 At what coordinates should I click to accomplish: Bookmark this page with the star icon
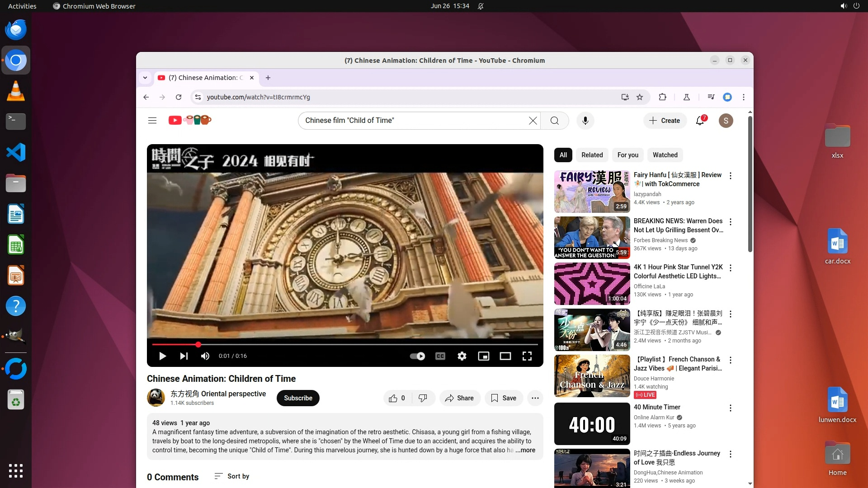[640, 97]
